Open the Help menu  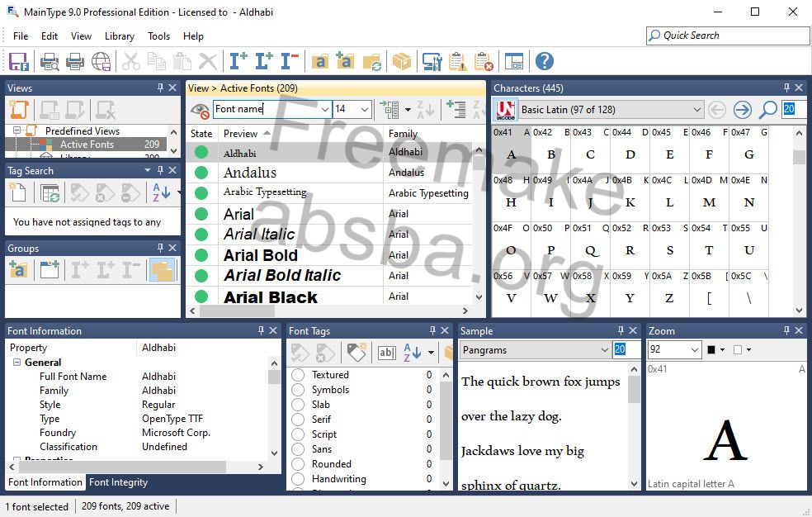click(193, 36)
